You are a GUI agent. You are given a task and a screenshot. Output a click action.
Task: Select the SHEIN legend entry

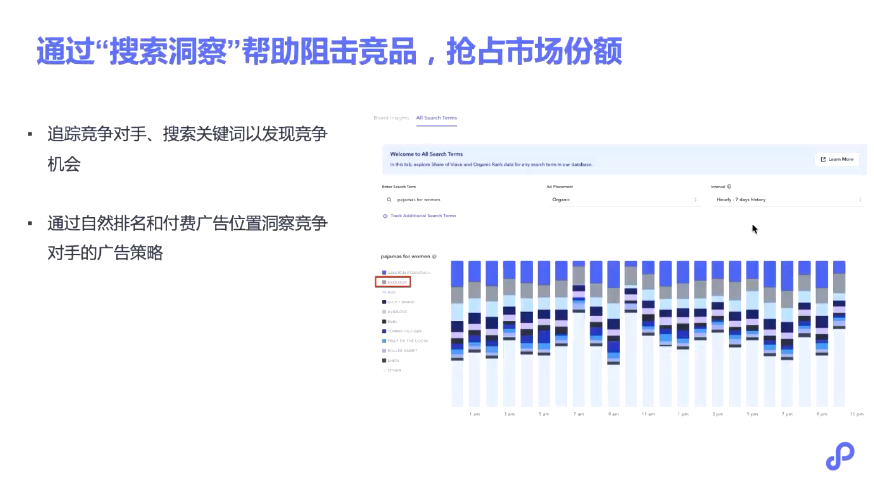click(390, 361)
